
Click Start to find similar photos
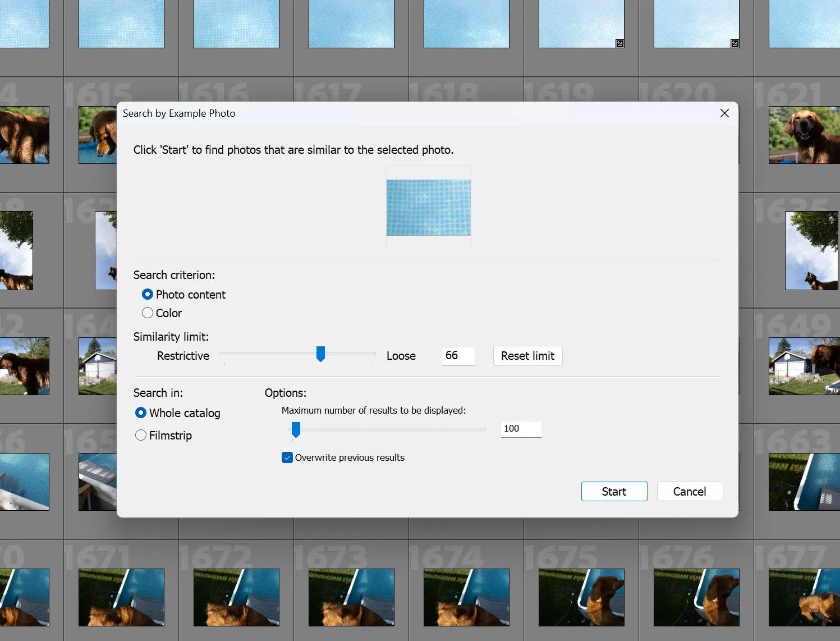coord(614,491)
